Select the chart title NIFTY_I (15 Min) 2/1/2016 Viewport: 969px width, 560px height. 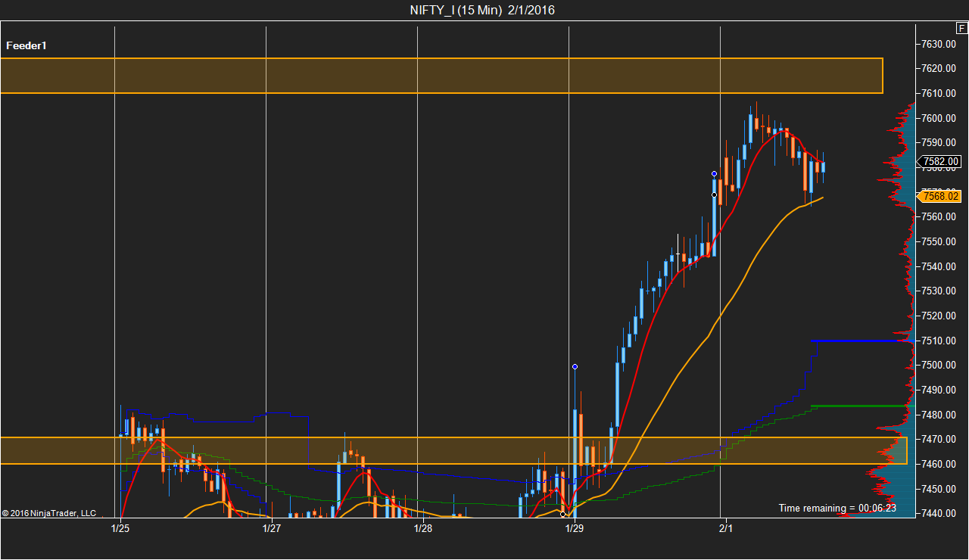tap(482, 10)
